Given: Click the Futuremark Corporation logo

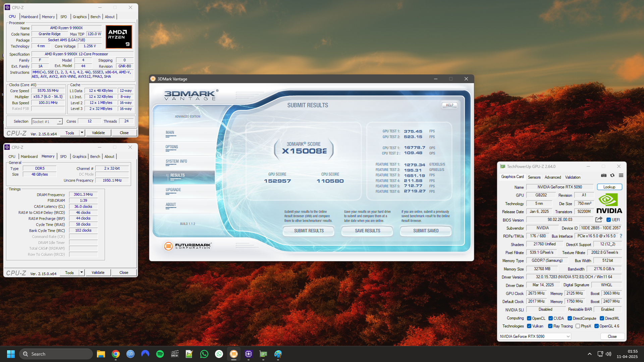Looking at the screenshot, I should 188,246.
